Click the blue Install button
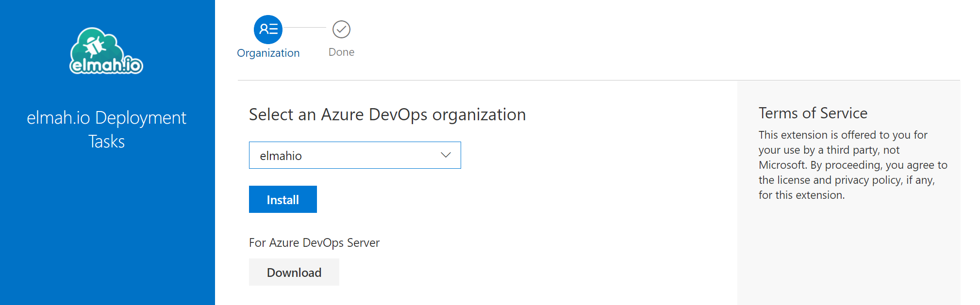This screenshot has height=305, width=980. pyautogui.click(x=283, y=199)
